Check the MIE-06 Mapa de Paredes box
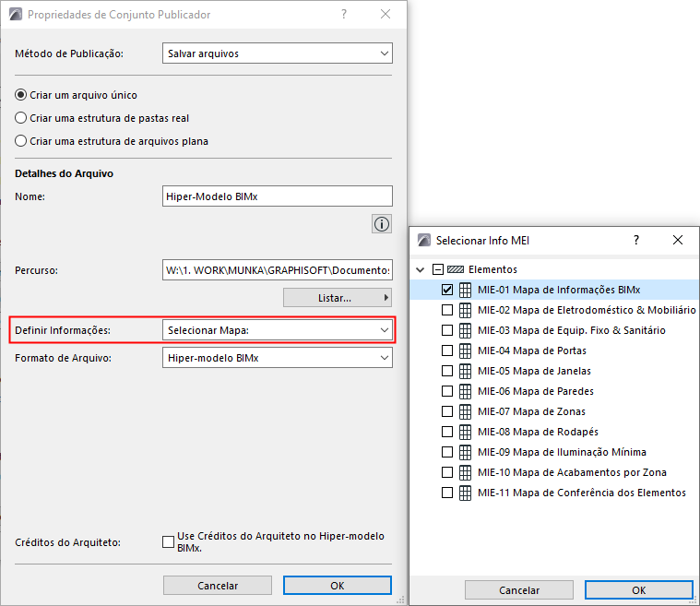700x606 pixels. coord(447,391)
